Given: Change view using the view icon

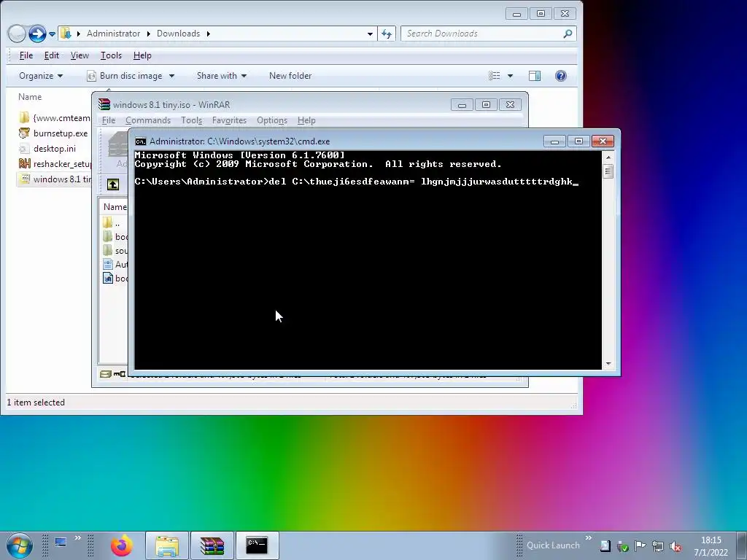Looking at the screenshot, I should click(495, 76).
